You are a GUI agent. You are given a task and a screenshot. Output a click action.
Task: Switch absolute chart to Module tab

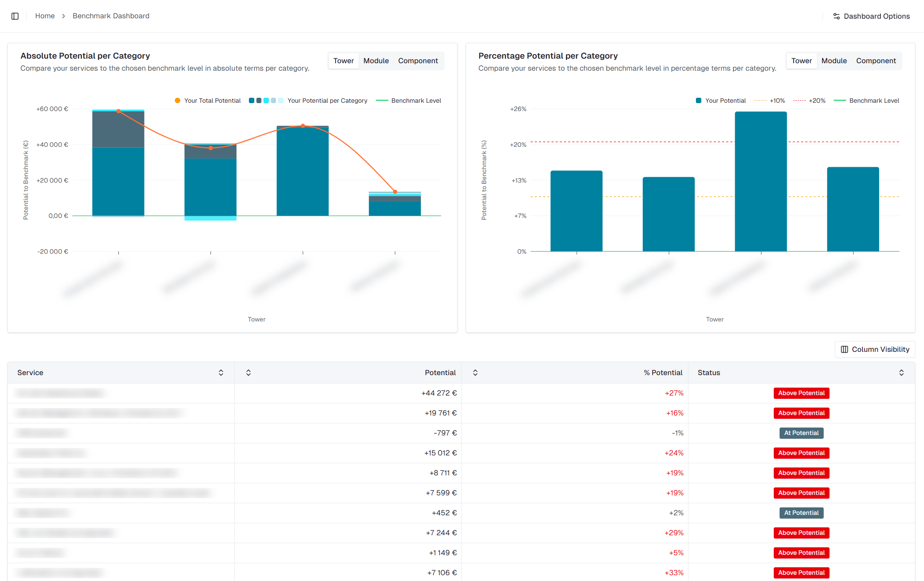point(376,61)
